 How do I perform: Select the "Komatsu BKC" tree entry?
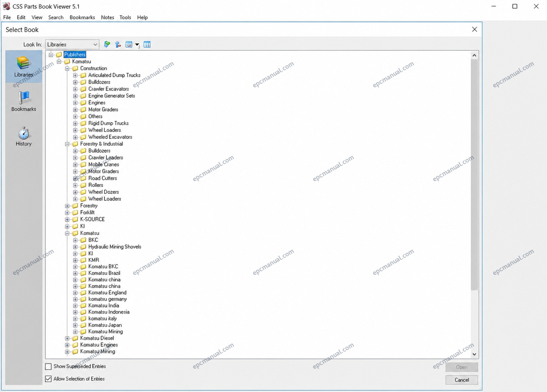103,267
